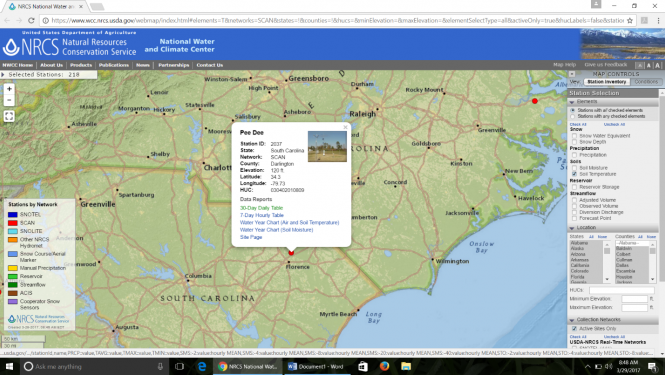Check Observed Volume checkbox

pyautogui.click(x=574, y=206)
